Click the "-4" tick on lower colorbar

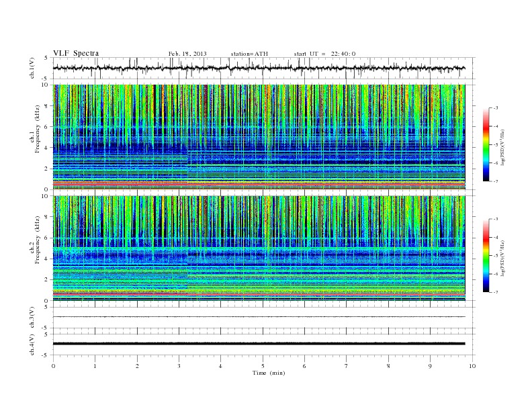tap(496, 237)
